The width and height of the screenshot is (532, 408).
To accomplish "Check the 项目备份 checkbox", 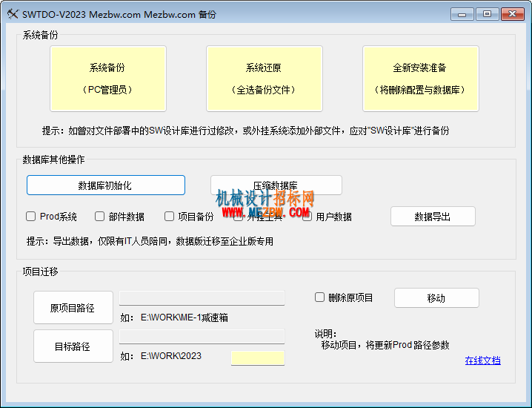I will pos(169,217).
